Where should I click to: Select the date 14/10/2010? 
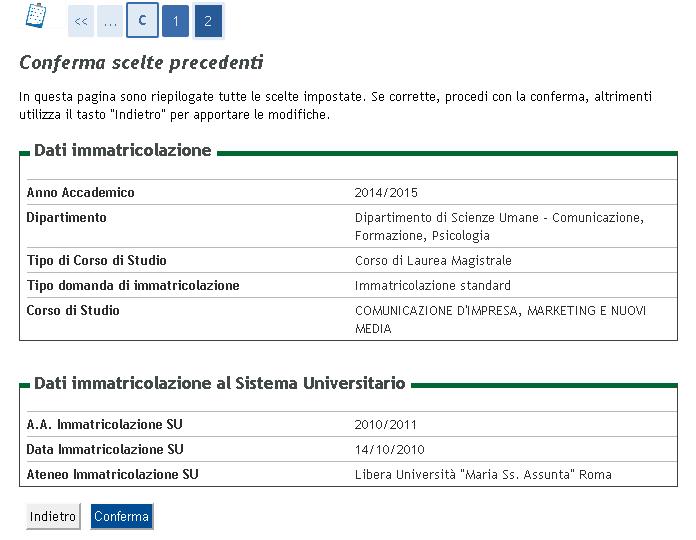[x=390, y=449]
